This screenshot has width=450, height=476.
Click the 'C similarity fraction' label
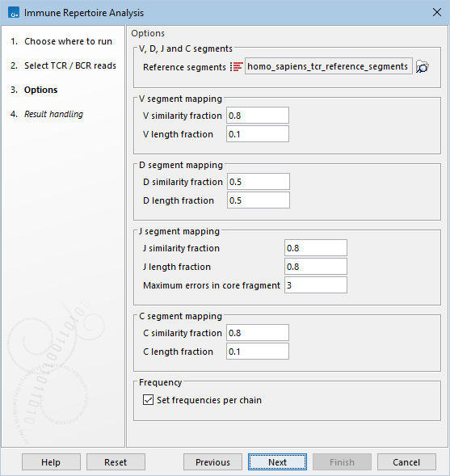click(183, 333)
